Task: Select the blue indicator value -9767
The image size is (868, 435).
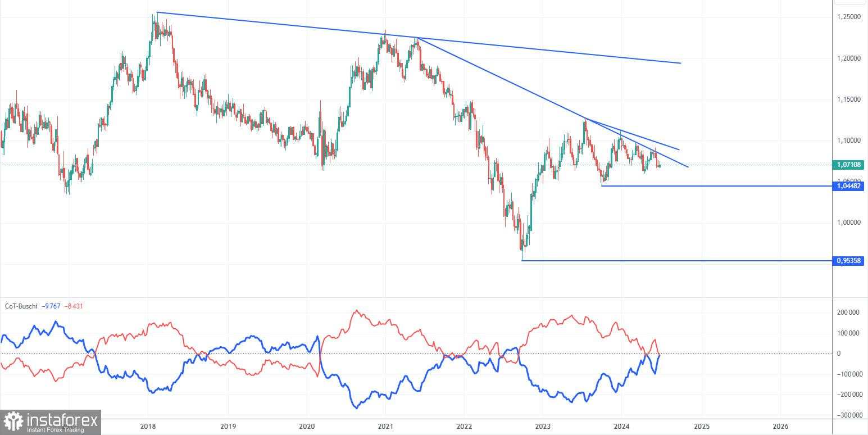Action: click(x=51, y=306)
